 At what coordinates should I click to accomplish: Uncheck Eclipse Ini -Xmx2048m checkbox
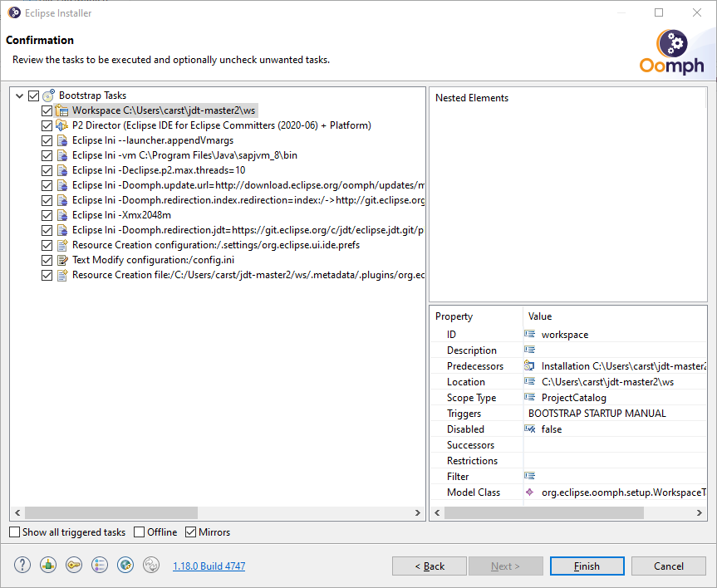[47, 215]
